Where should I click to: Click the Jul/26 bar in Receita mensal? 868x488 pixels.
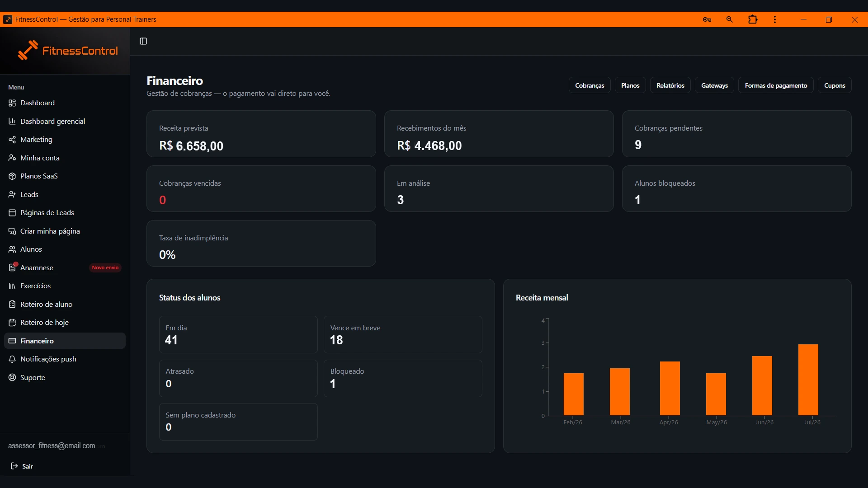808,380
